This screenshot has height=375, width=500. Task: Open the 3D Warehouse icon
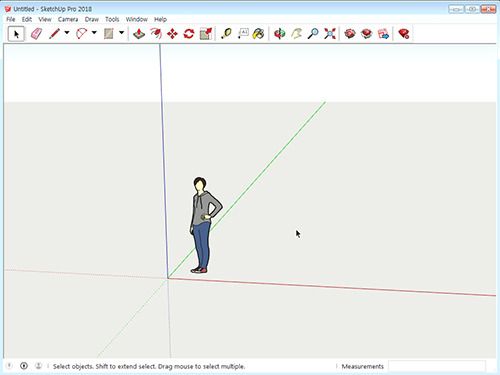pyautogui.click(x=350, y=34)
